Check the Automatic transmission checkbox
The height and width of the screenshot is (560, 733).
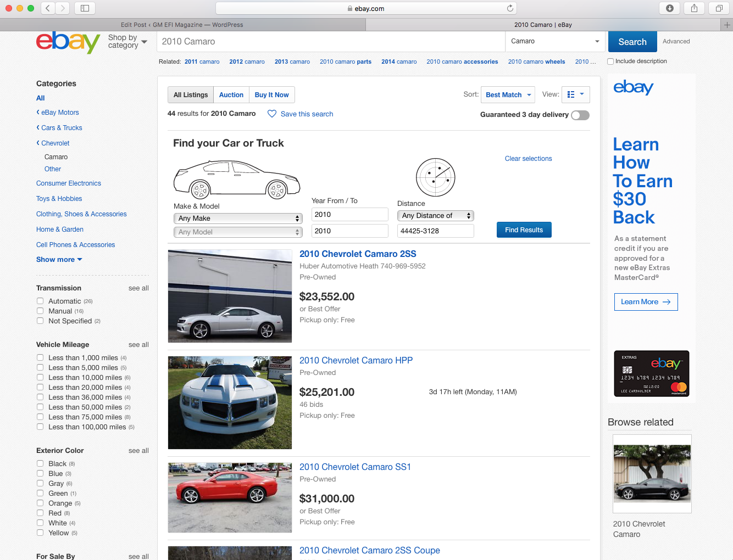40,301
